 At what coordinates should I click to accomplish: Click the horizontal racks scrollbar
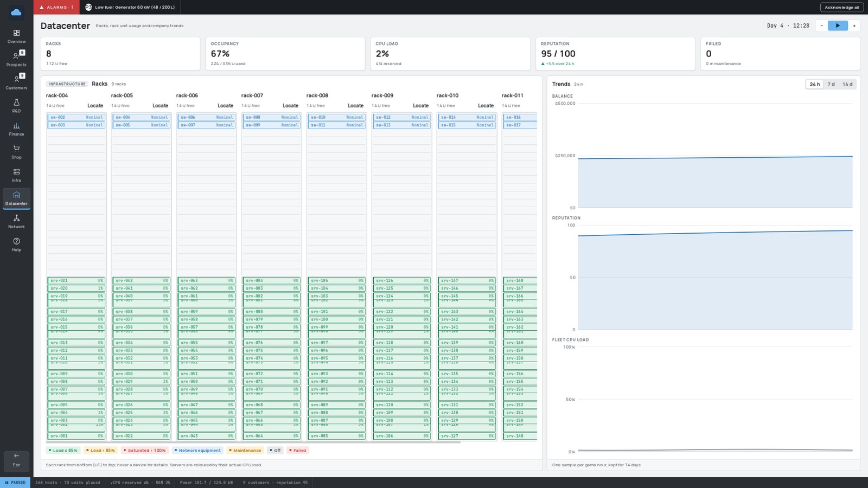(x=253, y=442)
